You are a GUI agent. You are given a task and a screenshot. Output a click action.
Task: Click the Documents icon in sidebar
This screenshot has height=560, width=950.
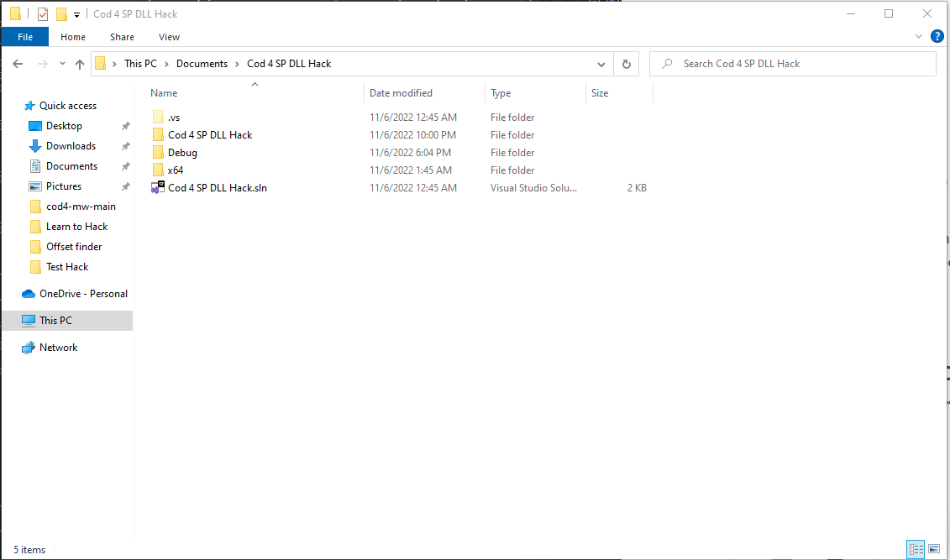point(35,166)
